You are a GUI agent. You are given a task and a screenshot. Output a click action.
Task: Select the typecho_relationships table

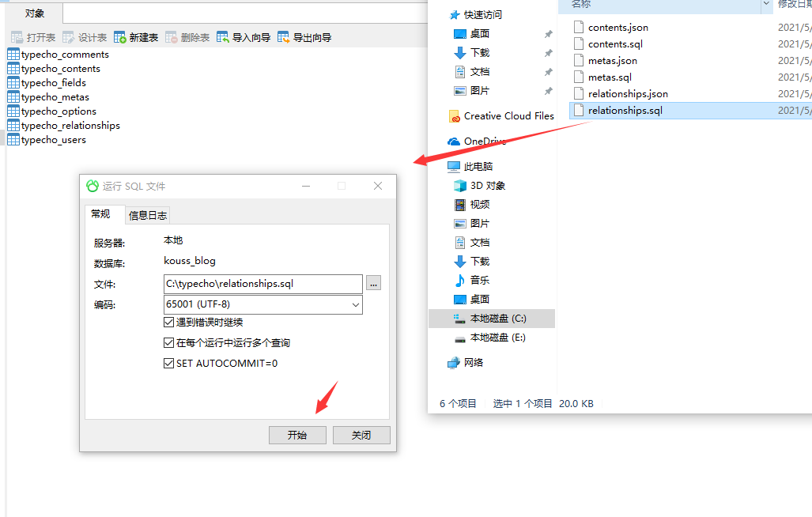coord(64,126)
